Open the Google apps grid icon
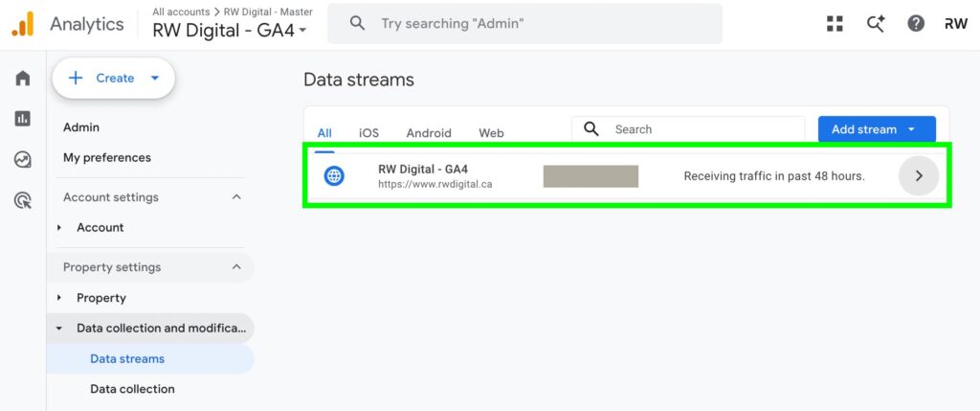Viewport: 980px width, 411px height. tap(835, 24)
